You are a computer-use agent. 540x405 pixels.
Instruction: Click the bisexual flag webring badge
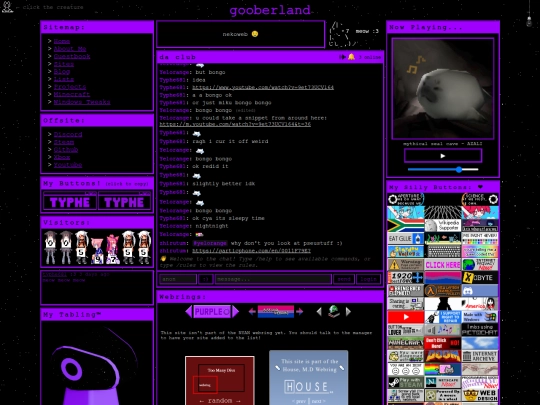click(276, 312)
